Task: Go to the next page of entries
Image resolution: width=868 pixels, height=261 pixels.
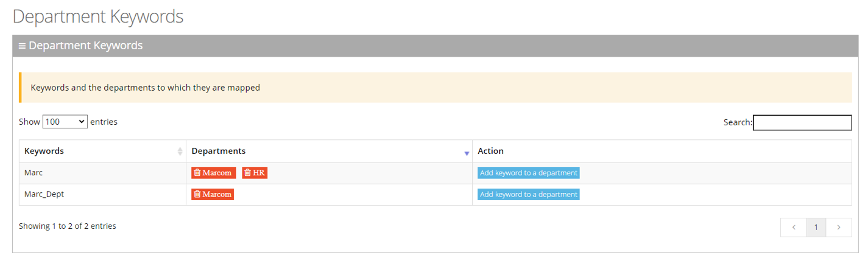Action: [x=839, y=227]
